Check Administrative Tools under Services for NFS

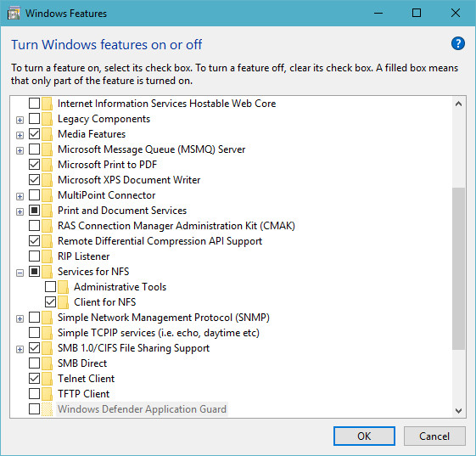coord(50,286)
